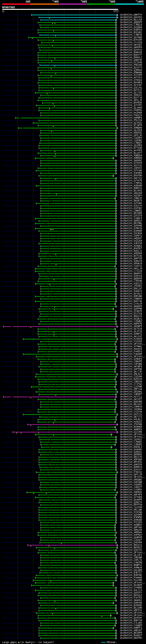
Task: Select the UniRef100_P36688 label
Action: (x=131, y=354)
